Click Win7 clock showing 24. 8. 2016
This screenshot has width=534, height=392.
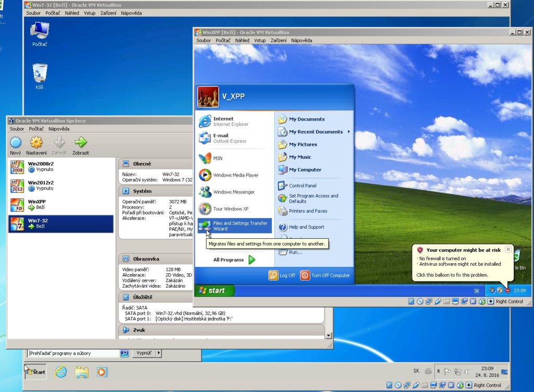click(x=487, y=372)
